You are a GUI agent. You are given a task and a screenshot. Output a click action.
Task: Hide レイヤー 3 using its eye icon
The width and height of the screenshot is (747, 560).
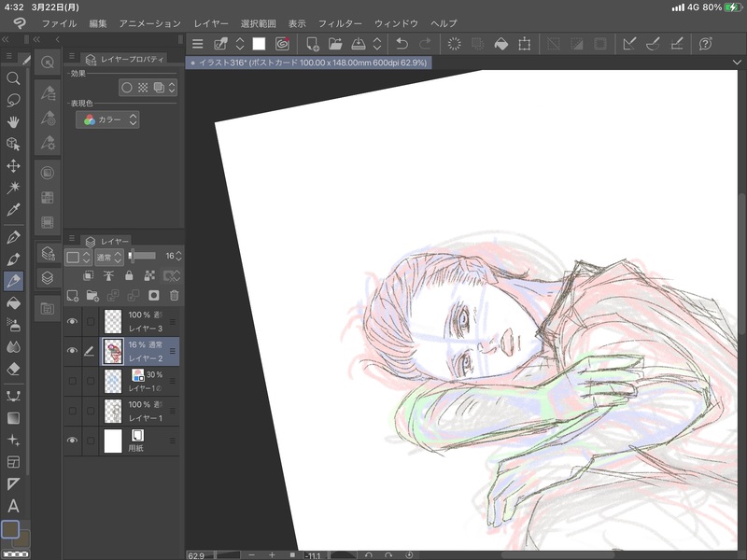click(73, 322)
